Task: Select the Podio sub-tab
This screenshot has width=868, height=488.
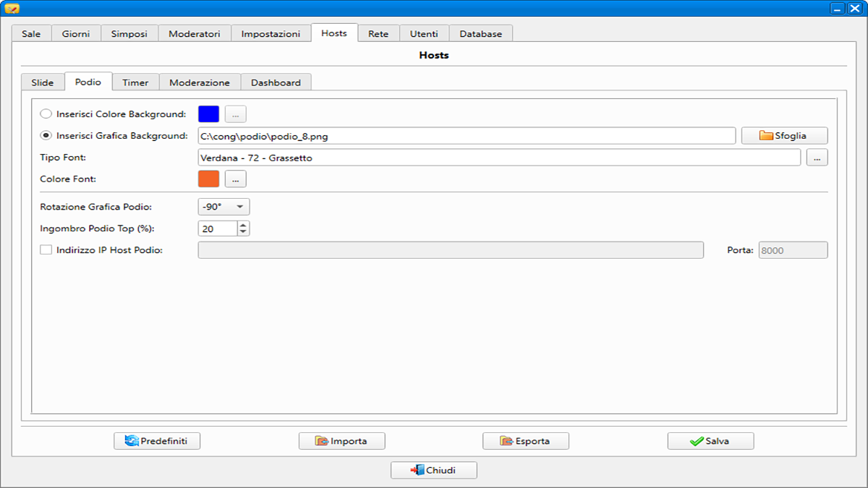Action: [x=88, y=82]
